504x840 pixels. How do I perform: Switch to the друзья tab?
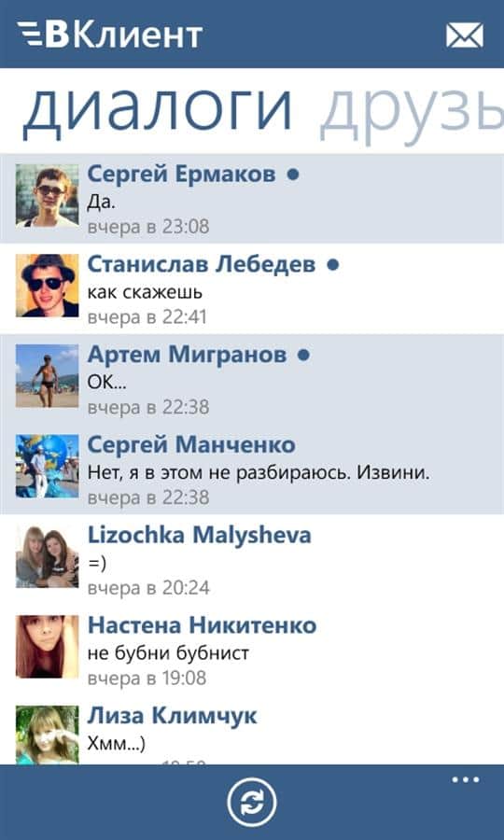pyautogui.click(x=412, y=112)
